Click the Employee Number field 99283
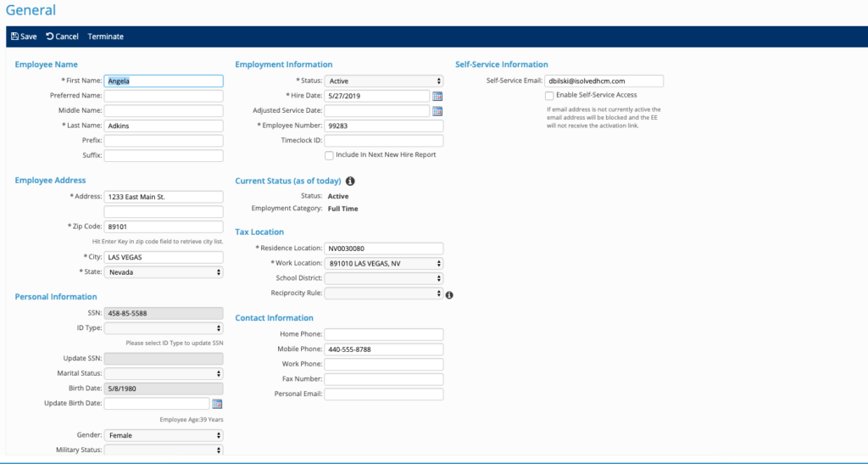868x464 pixels. (384, 126)
